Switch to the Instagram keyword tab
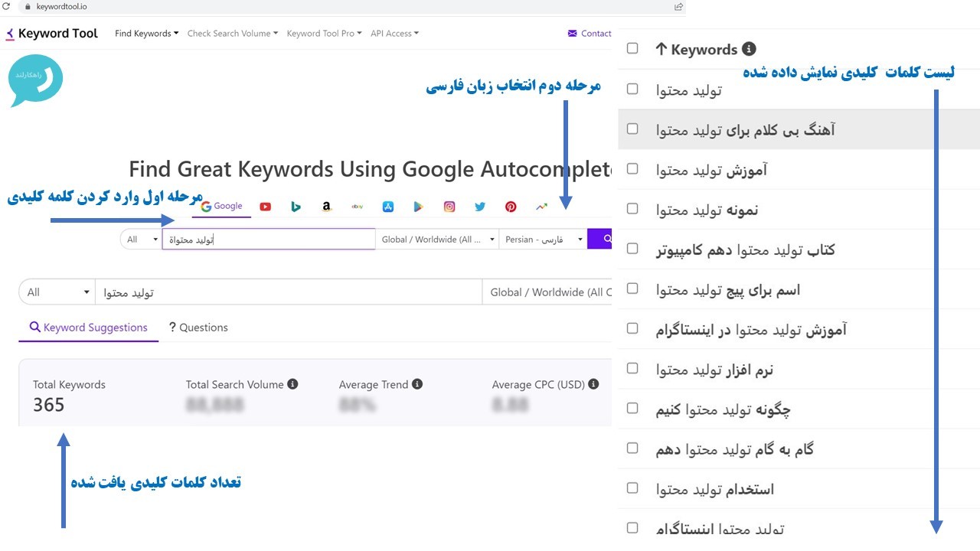Screen dimensions: 980x551 pos(449,207)
